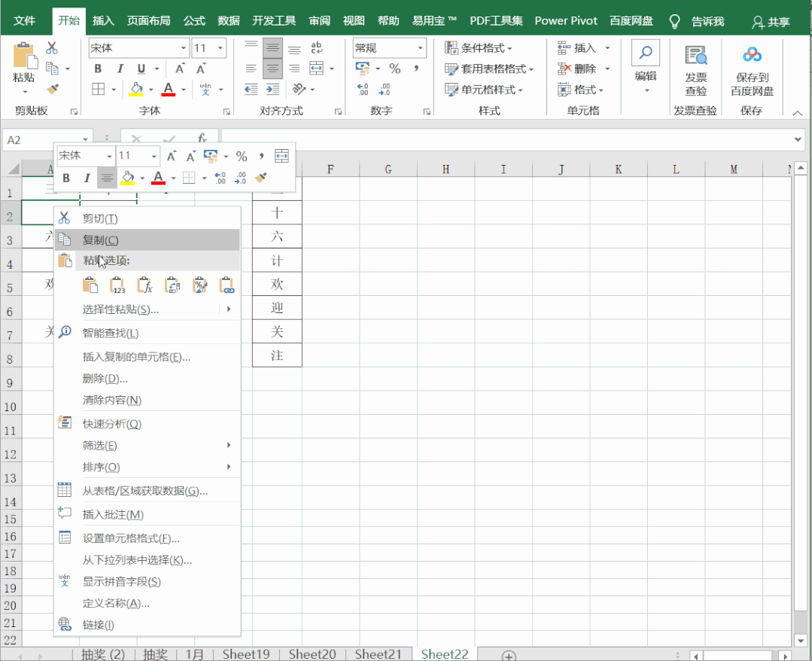Switch to the Insert (插入) ribbon tab
Viewport: 812px width, 661px height.
pos(103,21)
